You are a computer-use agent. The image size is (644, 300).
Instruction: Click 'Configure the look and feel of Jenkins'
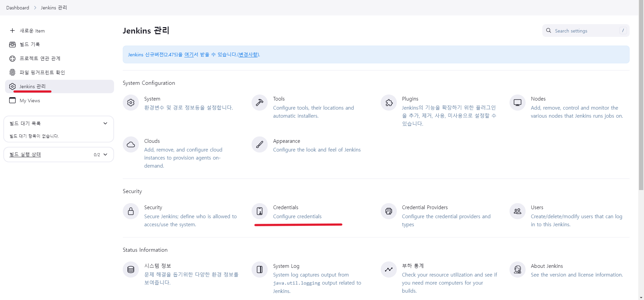(317, 150)
